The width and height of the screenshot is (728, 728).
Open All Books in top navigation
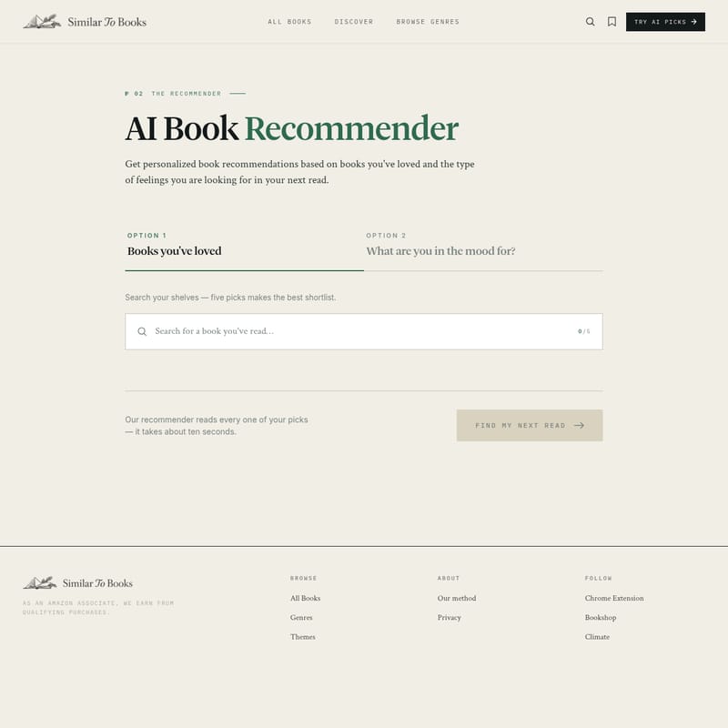[289, 22]
